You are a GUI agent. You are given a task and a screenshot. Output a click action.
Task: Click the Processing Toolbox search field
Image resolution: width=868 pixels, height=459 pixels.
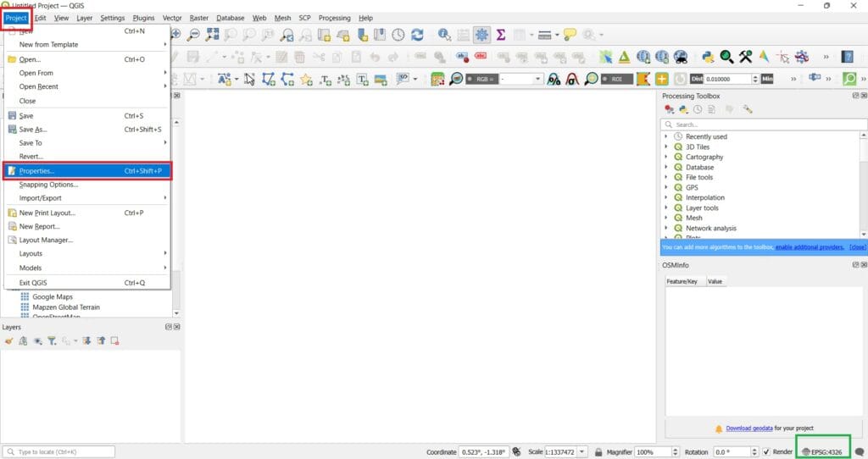(x=764, y=124)
